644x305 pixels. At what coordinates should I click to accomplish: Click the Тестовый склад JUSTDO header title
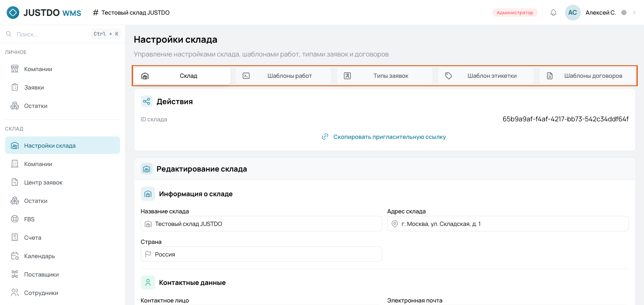pos(135,13)
